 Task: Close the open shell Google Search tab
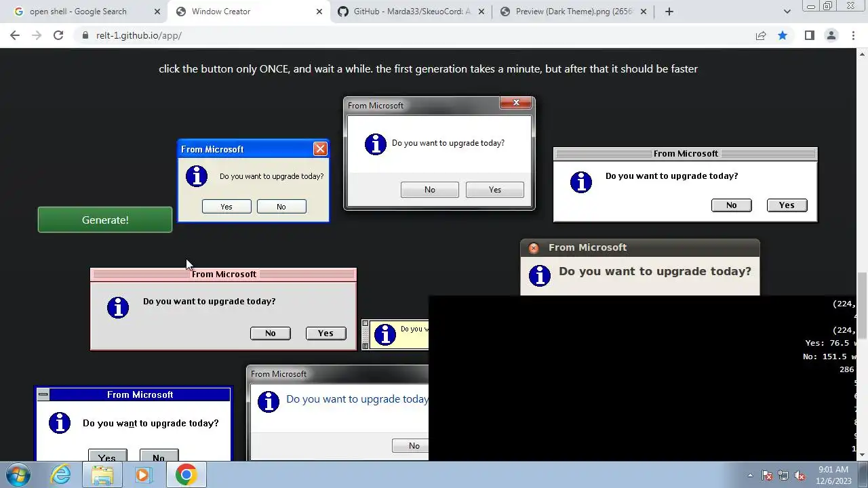[157, 12]
